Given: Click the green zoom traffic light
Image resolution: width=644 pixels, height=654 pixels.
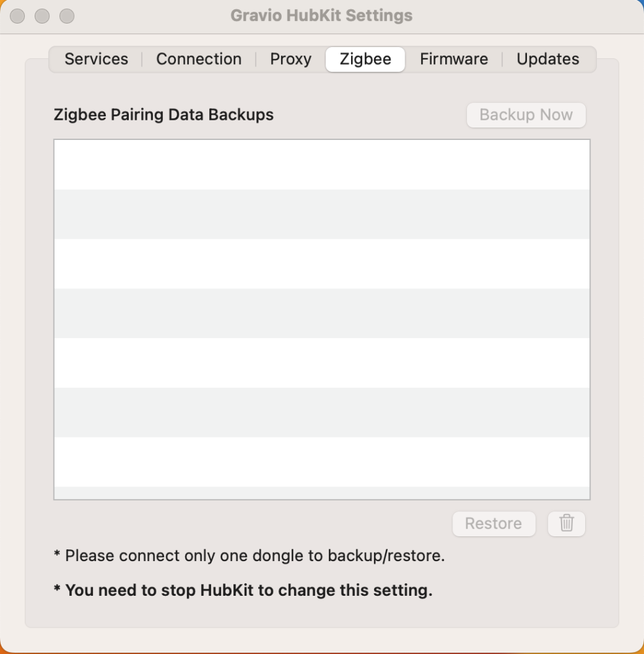Looking at the screenshot, I should coord(67,16).
